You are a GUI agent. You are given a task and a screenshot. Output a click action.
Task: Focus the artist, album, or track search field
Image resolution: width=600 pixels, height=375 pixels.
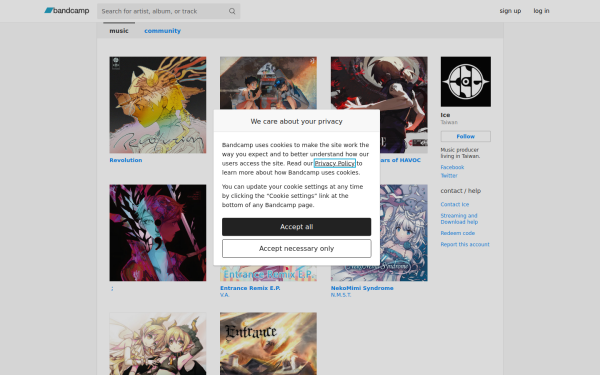click(x=168, y=11)
